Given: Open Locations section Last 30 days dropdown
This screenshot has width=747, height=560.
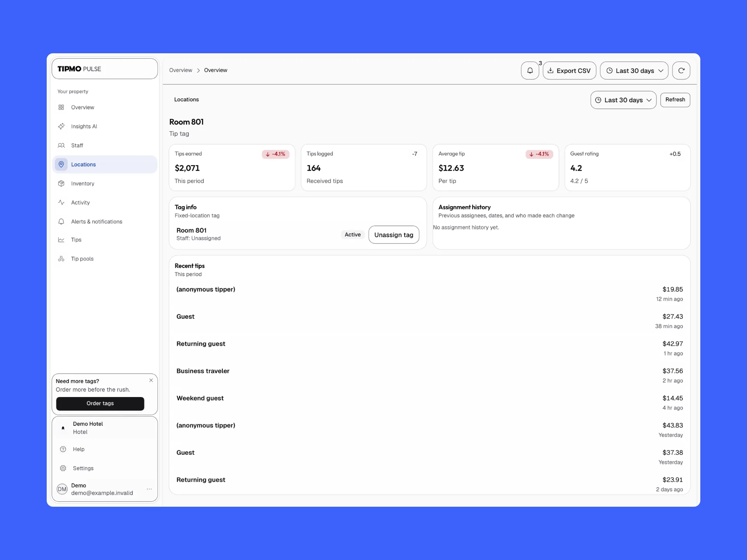Looking at the screenshot, I should (623, 100).
